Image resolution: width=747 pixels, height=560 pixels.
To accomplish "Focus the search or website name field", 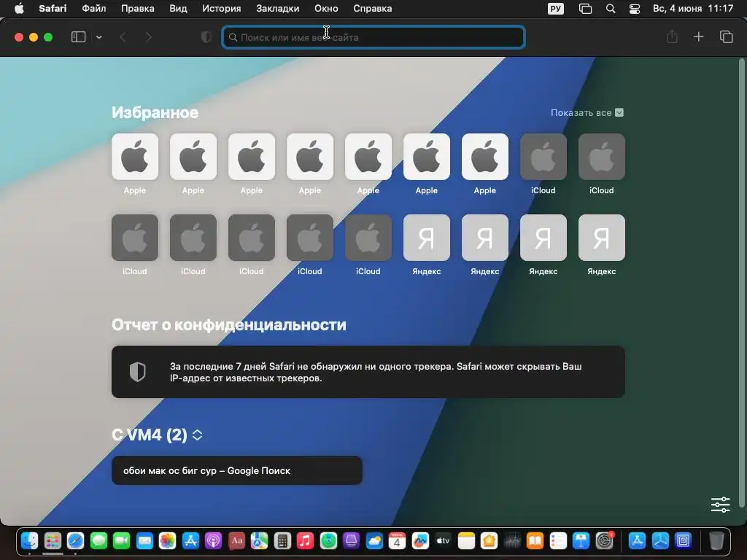I will tap(373, 37).
